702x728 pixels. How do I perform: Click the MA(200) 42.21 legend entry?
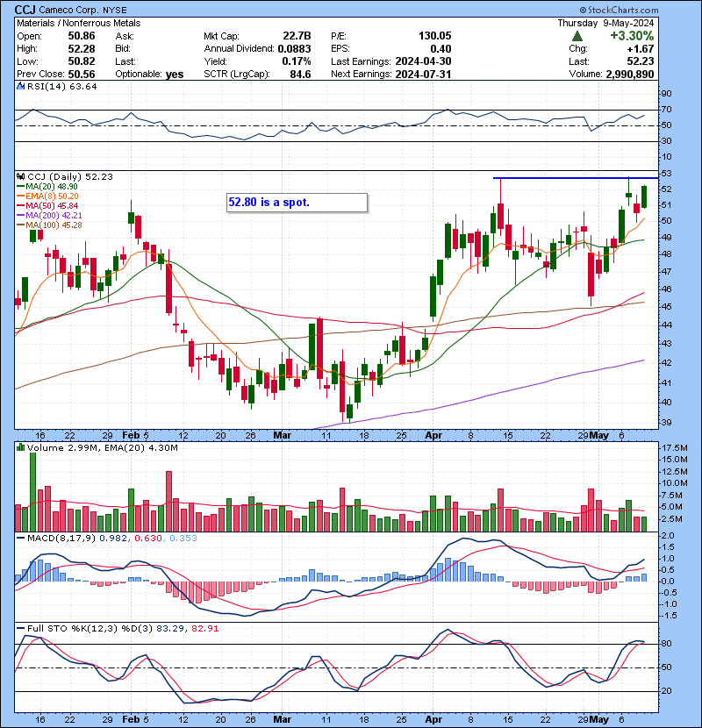point(49,216)
